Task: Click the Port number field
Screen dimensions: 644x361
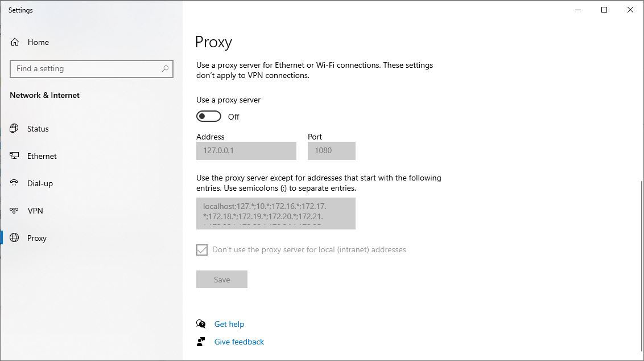Action: click(x=331, y=151)
